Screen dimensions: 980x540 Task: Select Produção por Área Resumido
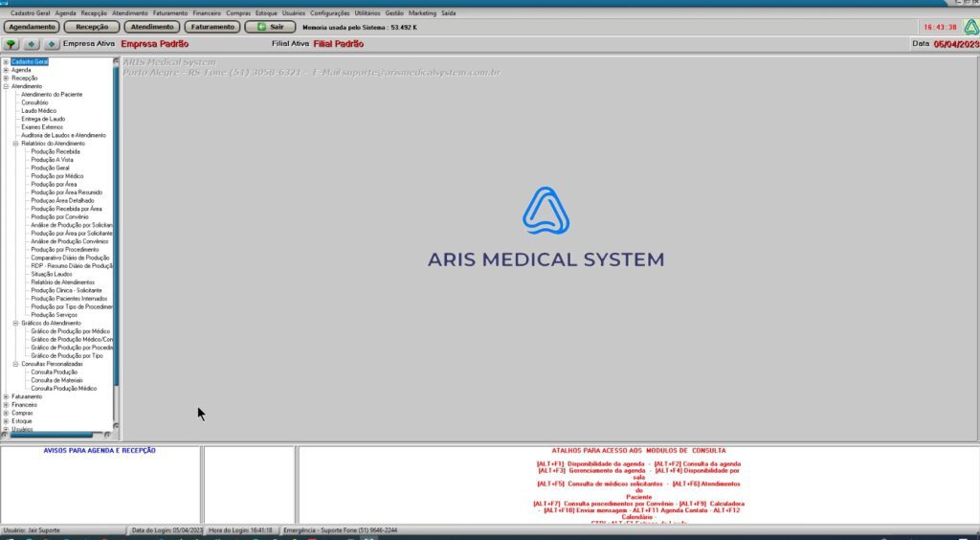click(67, 192)
